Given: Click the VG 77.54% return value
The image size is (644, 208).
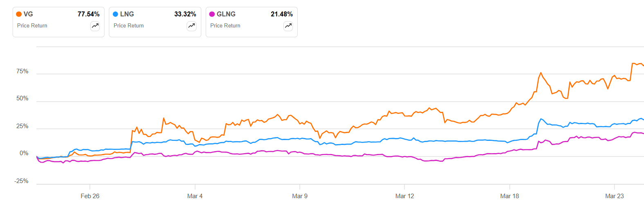Looking at the screenshot, I should point(88,14).
